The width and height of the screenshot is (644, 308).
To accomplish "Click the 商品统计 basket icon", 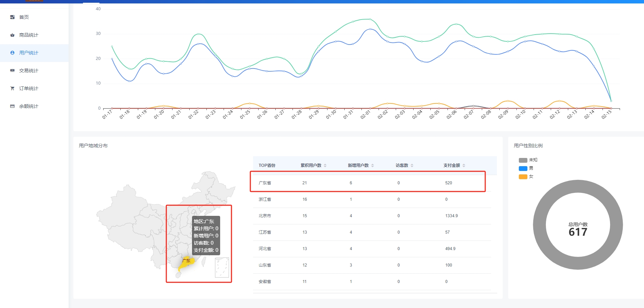I will [x=12, y=35].
